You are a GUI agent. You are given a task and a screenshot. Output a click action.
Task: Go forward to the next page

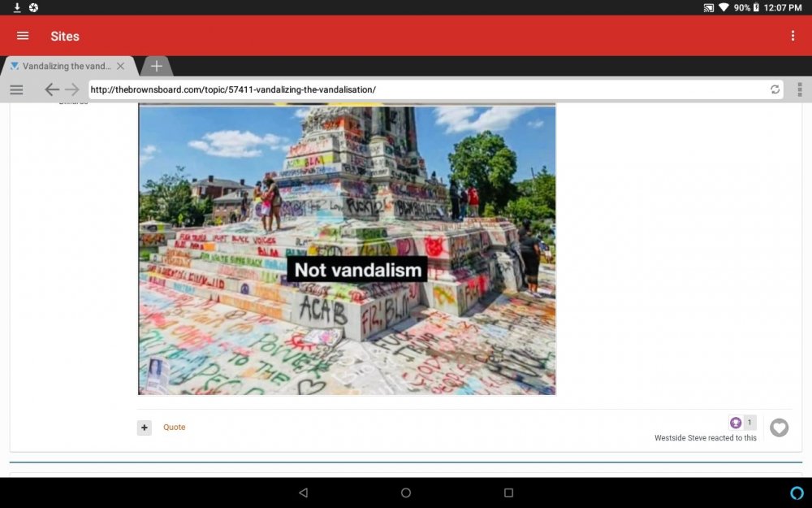72,89
